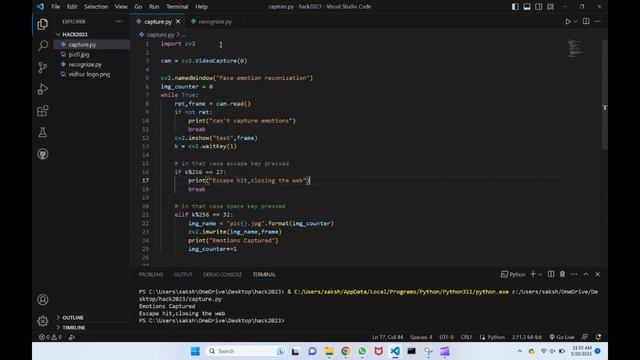Open editor More Actions ellipsis
Screen dimensions: 640x360
click(x=598, y=21)
